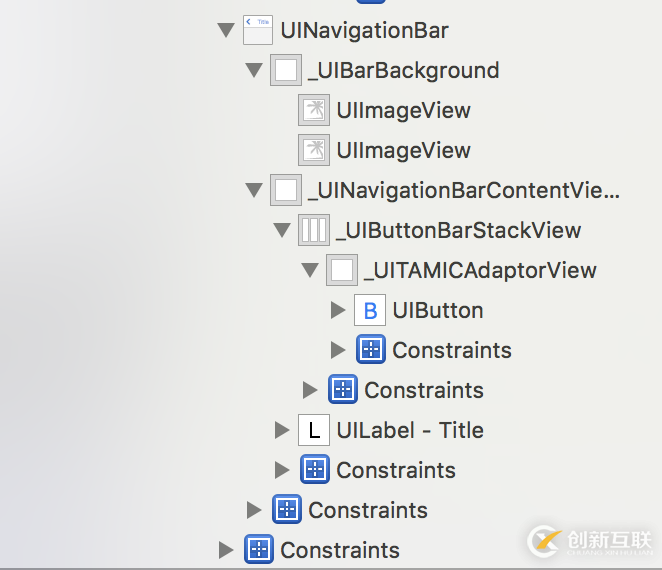The image size is (662, 570).
Task: Select the second UIImageView row
Action: pyautogui.click(x=403, y=150)
